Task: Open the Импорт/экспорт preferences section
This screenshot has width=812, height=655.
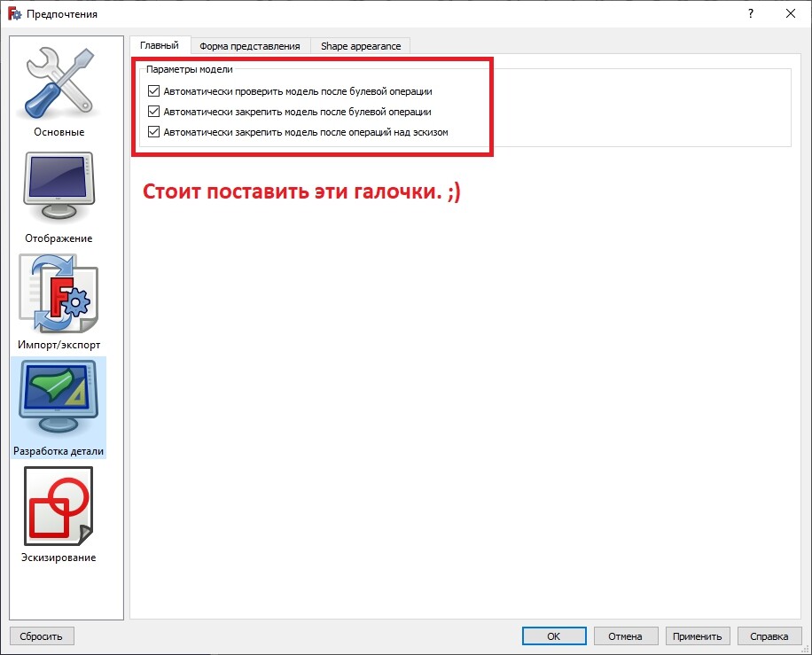Action: pos(59,302)
